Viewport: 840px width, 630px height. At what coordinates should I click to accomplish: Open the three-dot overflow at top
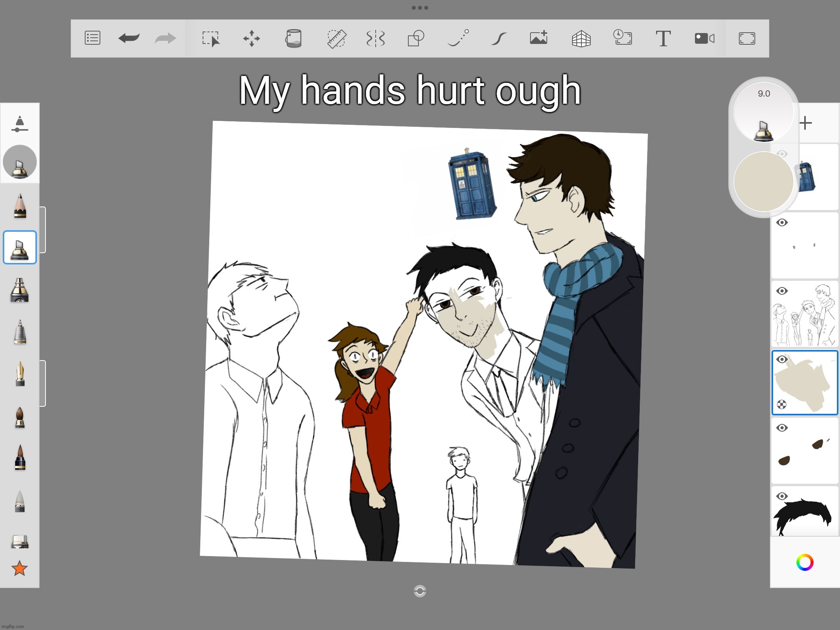[420, 8]
